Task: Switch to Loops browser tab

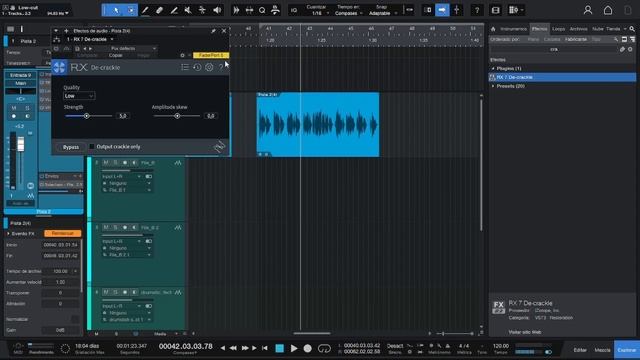Action: coord(558,29)
